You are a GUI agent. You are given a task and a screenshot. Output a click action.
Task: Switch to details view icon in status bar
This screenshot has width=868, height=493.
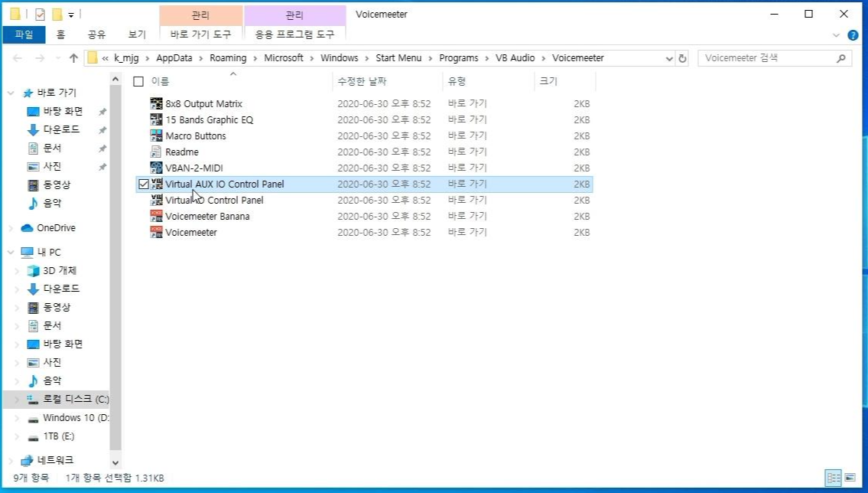tap(833, 478)
